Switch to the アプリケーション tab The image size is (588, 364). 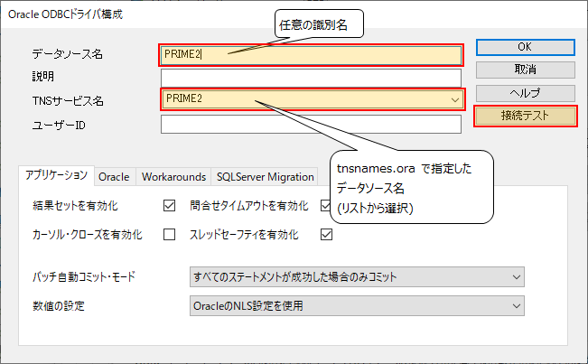click(56, 175)
